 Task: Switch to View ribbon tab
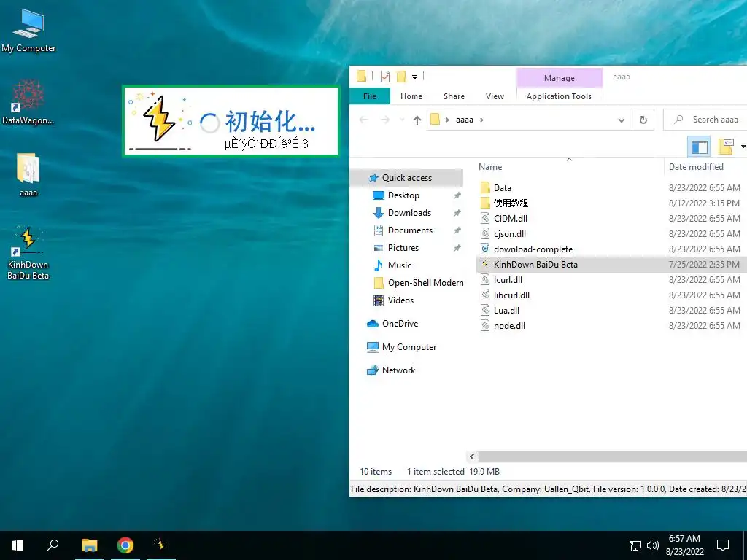tap(495, 96)
